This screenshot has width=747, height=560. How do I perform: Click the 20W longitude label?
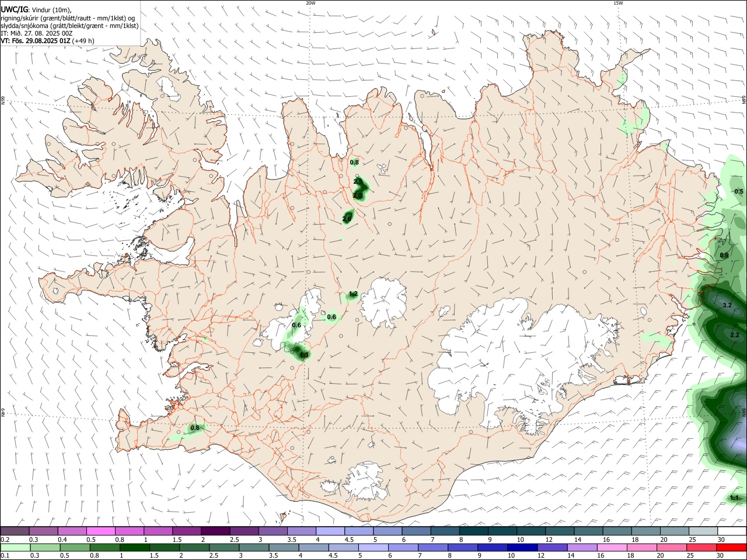pos(310,3)
